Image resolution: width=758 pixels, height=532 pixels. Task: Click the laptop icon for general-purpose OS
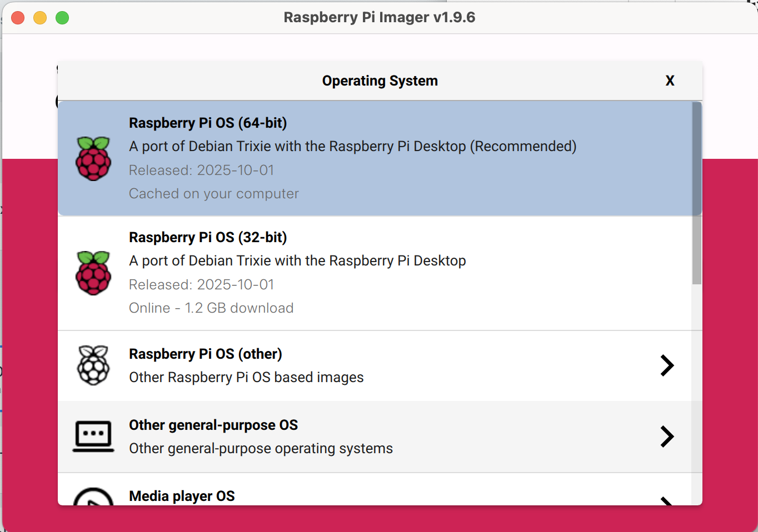94,436
